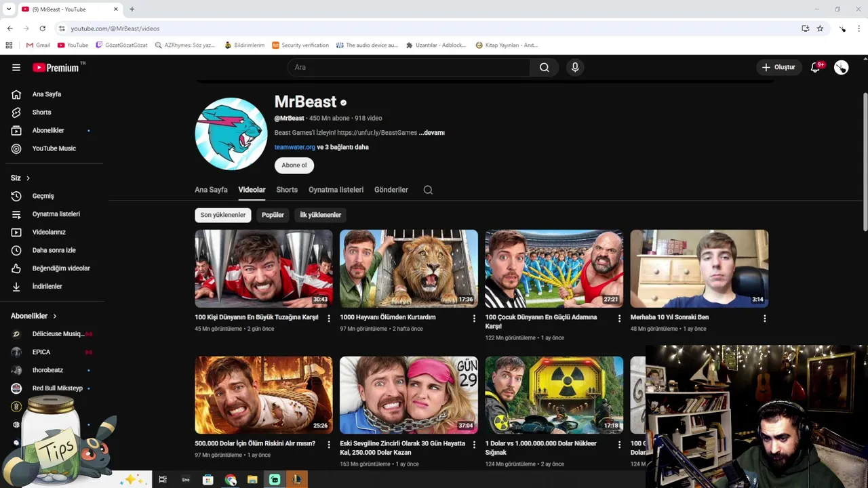Screen dimensions: 868x488
Task: Select the İlk yüklenenler filter chip
Action: point(321,215)
